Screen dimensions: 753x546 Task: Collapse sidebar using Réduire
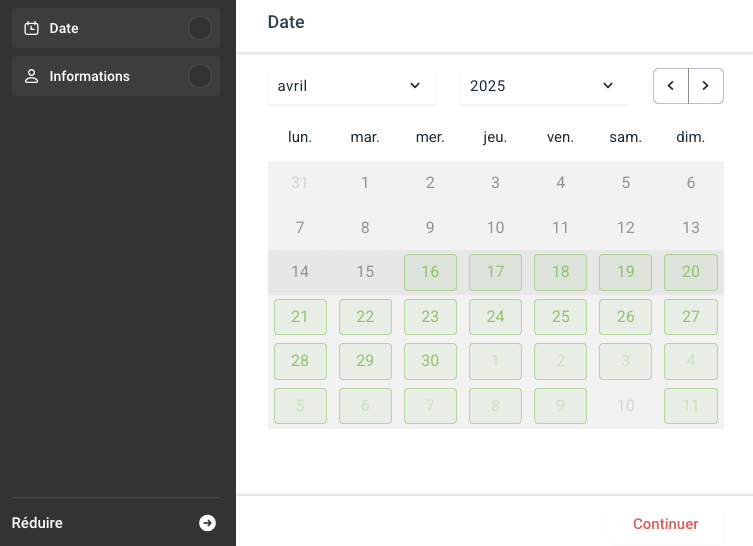38,523
